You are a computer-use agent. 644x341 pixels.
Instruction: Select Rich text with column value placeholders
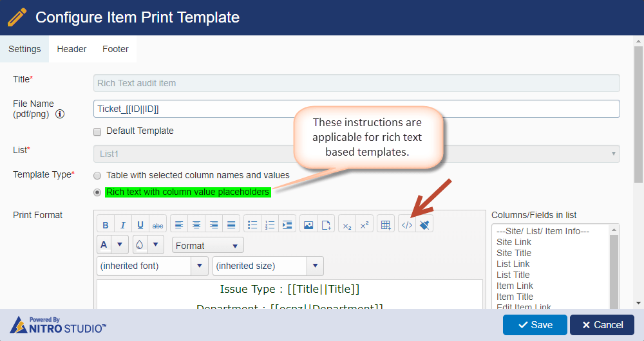[97, 192]
